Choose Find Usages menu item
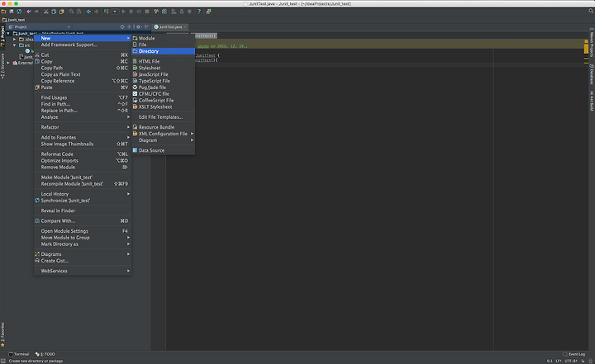Screen dimensions: 595x364 [x=83, y=97]
